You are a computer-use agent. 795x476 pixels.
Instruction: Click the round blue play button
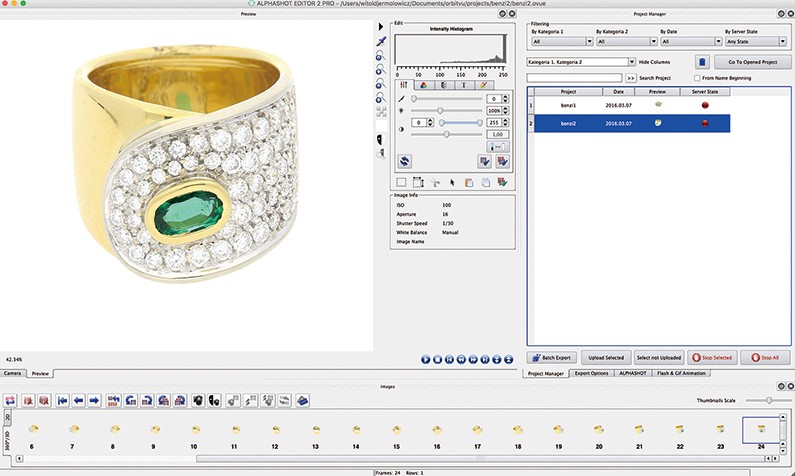425,359
